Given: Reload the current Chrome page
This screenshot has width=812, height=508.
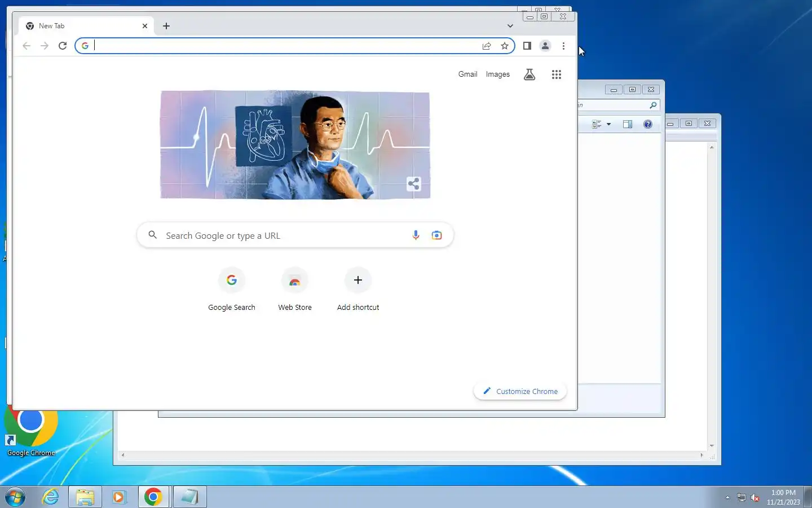Looking at the screenshot, I should 63,46.
